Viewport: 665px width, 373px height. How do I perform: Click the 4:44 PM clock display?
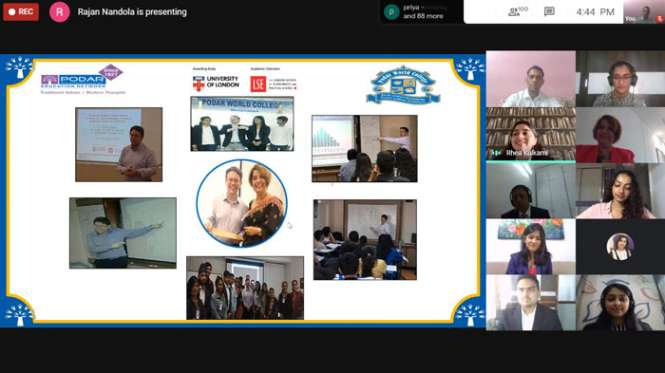pyautogui.click(x=595, y=12)
